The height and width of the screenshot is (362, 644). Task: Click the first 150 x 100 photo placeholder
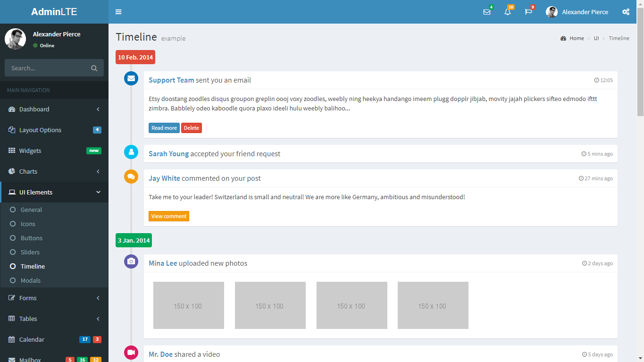point(188,305)
